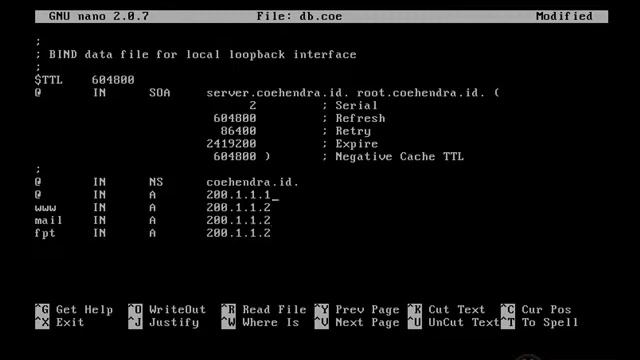Click server.coehendra.id. in the SOA line
Screen dimensions: 640x360
click(278, 93)
